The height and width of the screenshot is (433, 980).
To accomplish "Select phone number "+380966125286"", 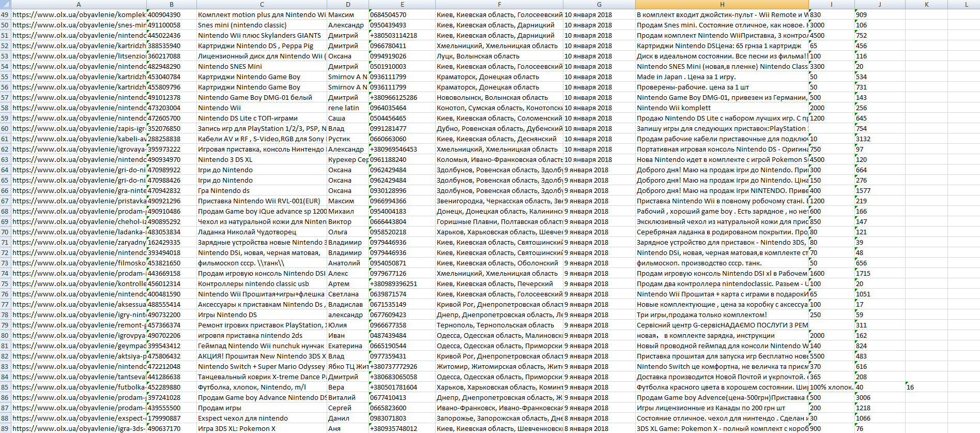I will click(x=402, y=97).
